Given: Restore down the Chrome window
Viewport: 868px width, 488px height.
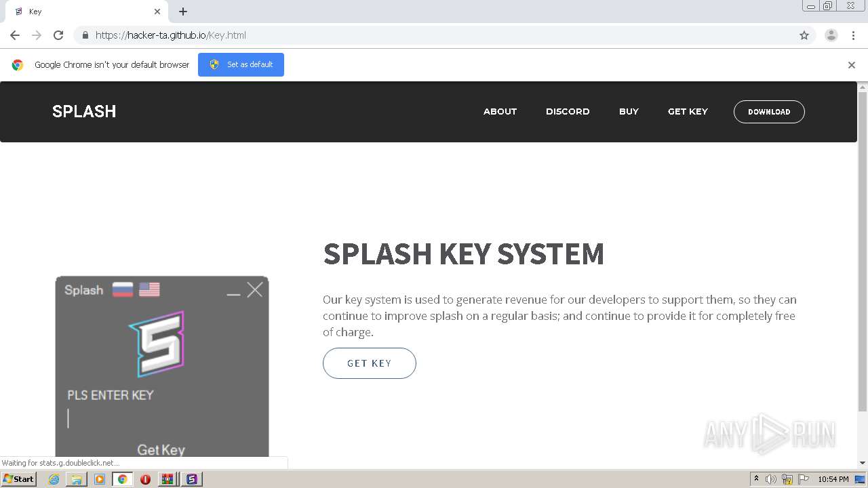Looking at the screenshot, I should click(828, 6).
